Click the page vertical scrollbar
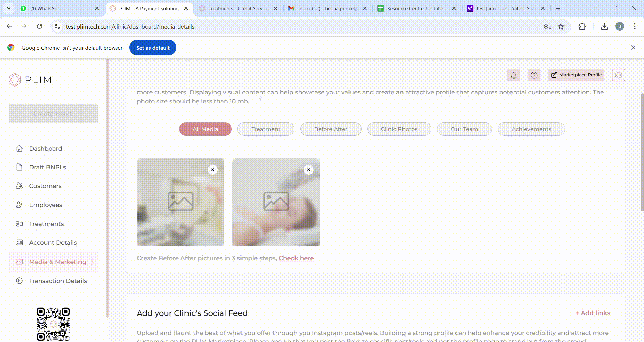 click(642, 152)
